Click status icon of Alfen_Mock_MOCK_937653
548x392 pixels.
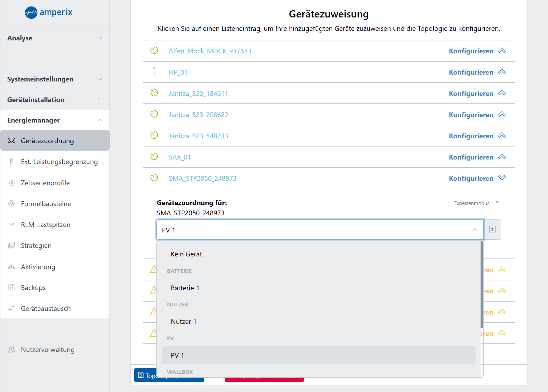point(154,51)
